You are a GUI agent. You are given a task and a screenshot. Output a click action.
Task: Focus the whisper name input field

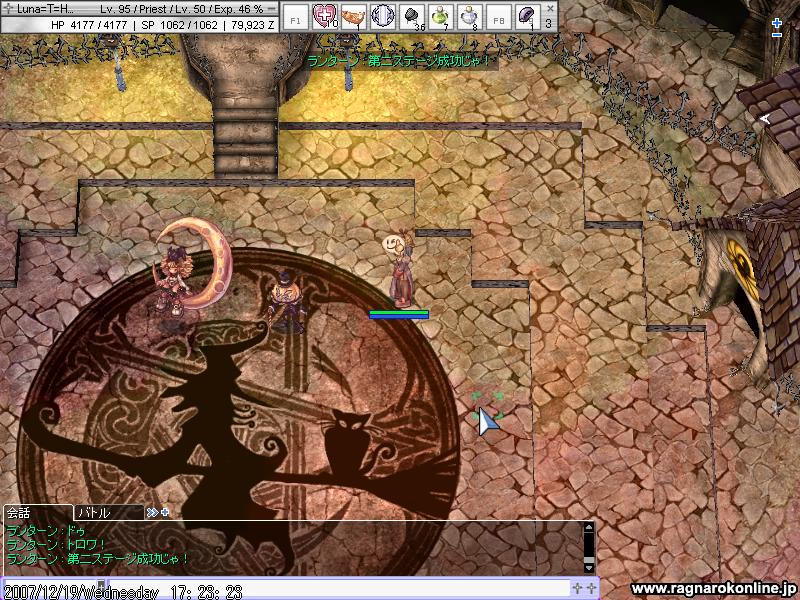coord(50,588)
